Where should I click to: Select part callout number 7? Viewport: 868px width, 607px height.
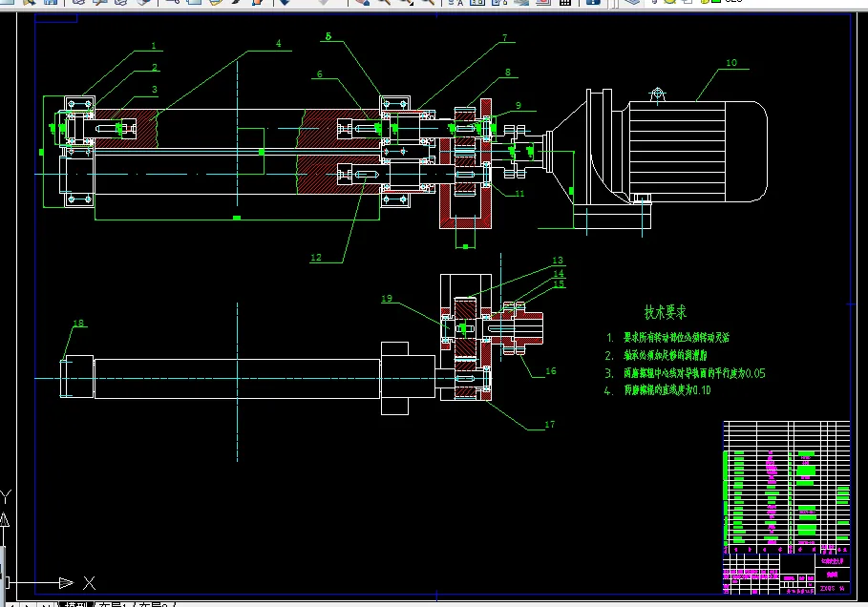[505, 37]
